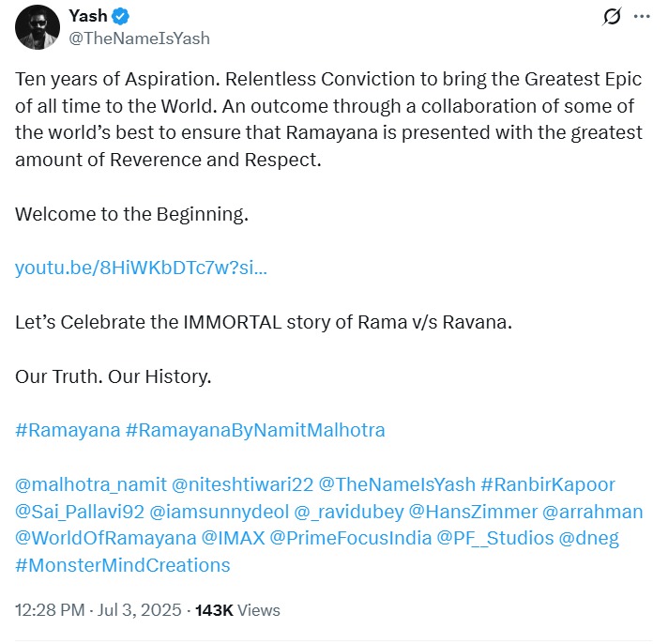The height and width of the screenshot is (644, 668).
Task: Click the @HansZimmer mention
Action: pyautogui.click(x=467, y=512)
